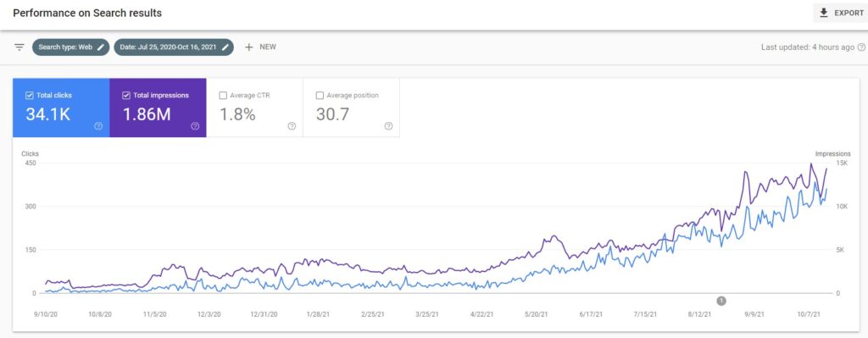Click the 1.86M total impressions value
The height and width of the screenshot is (338, 868).
147,114
